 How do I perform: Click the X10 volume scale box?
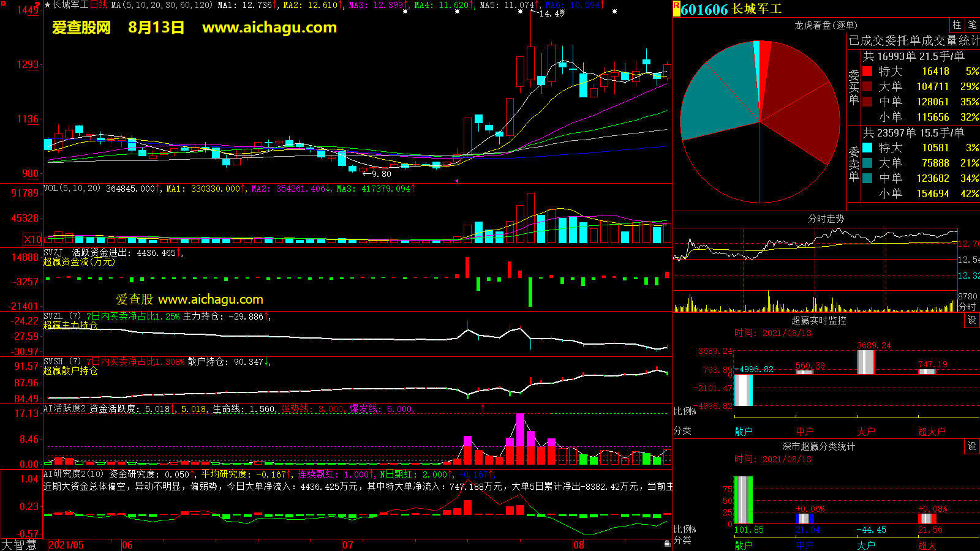click(x=32, y=239)
